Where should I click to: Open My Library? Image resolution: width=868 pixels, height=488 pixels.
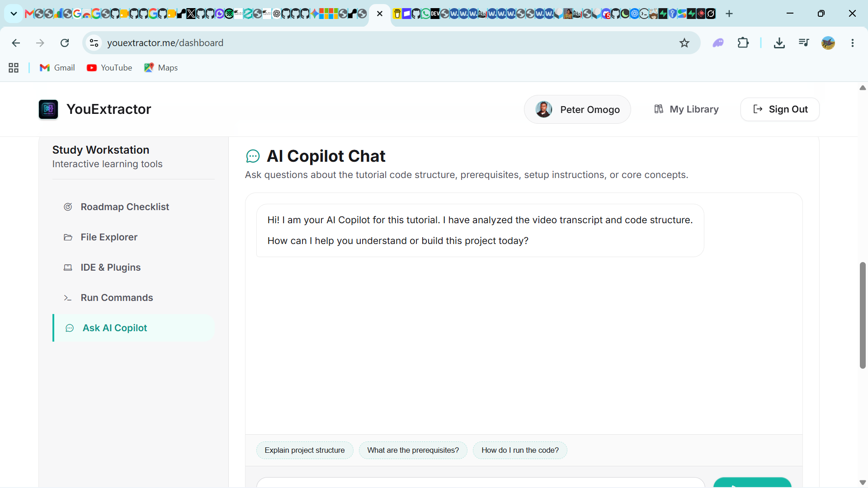686,109
